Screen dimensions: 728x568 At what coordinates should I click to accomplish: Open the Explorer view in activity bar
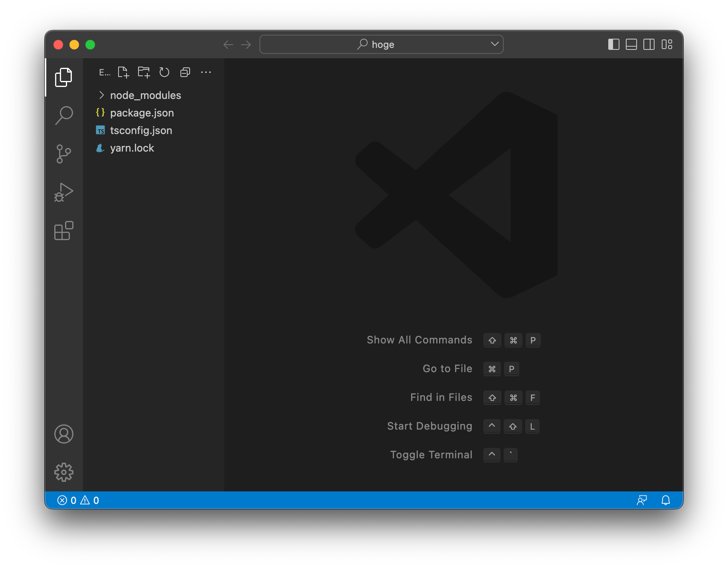pos(63,77)
